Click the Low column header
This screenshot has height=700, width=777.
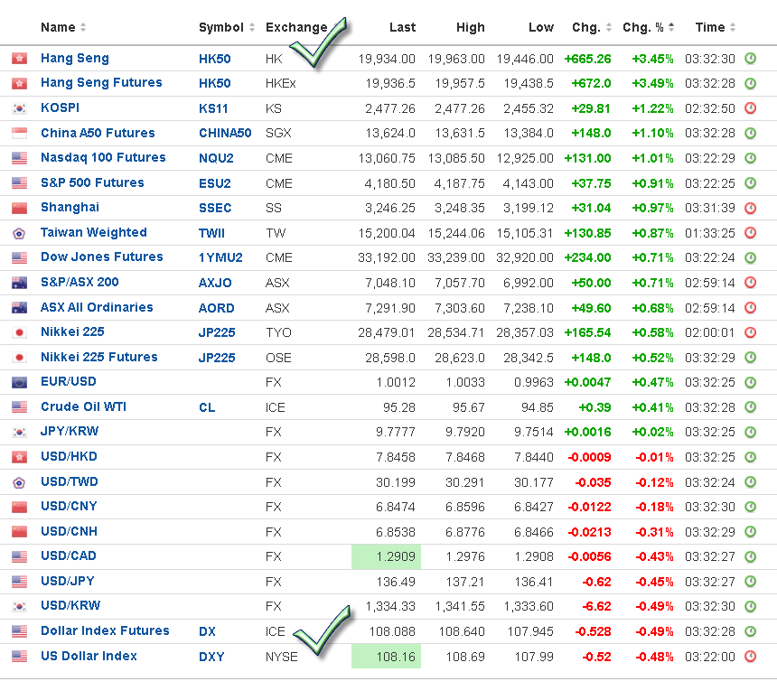point(541,27)
